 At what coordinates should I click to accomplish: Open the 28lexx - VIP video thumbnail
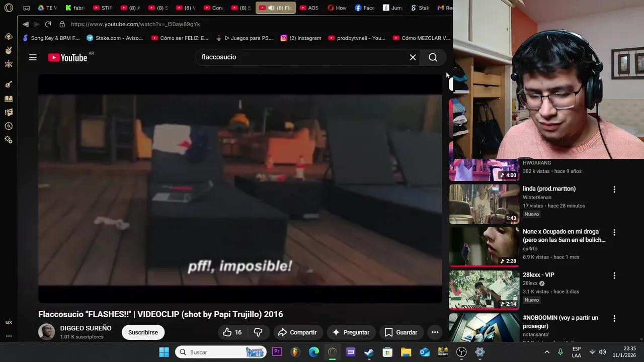click(x=484, y=290)
